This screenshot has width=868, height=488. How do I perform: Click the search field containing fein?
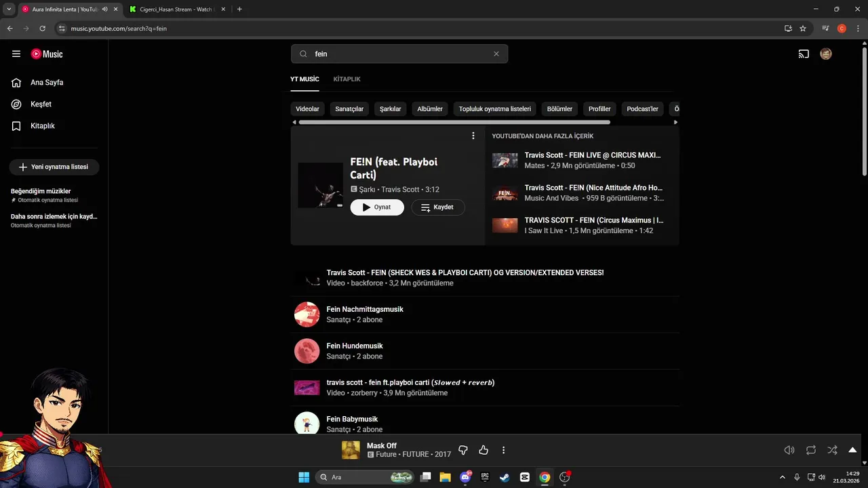coord(400,54)
